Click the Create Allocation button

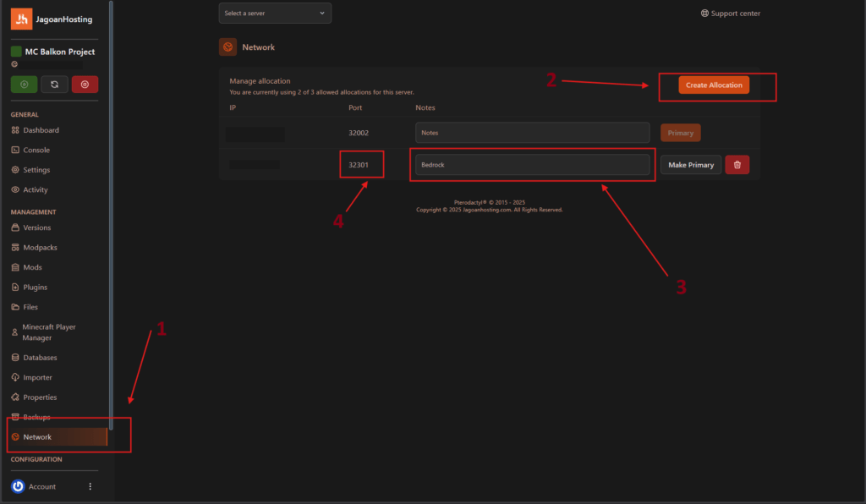[x=713, y=85]
